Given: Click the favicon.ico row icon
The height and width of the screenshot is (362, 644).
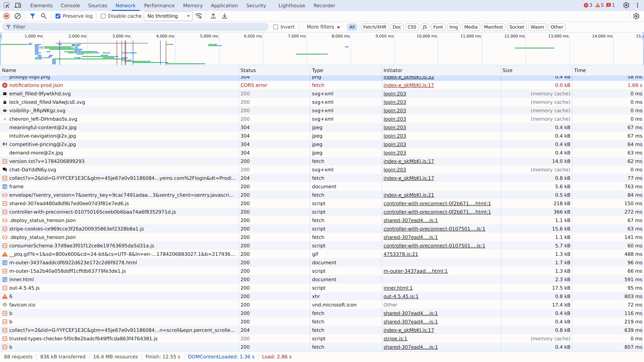Looking at the screenshot, I should pos(5,305).
